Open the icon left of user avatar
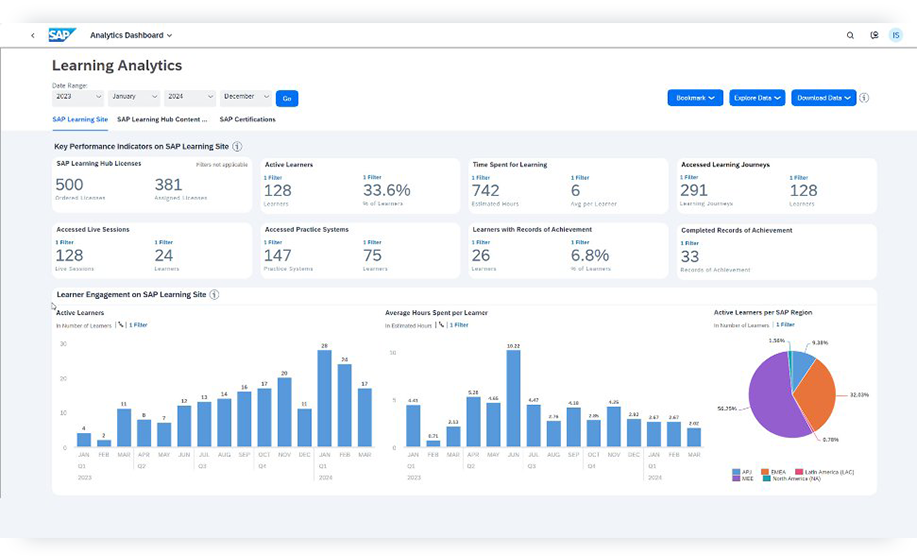917x560 pixels. coord(874,35)
